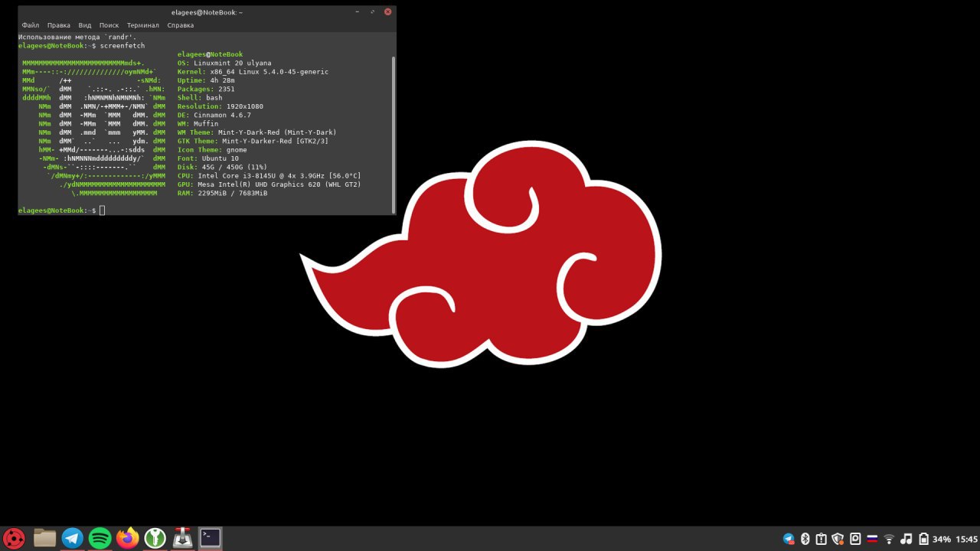Open the clipboard warning tray icon
This screenshot has height=551, width=980.
(822, 539)
